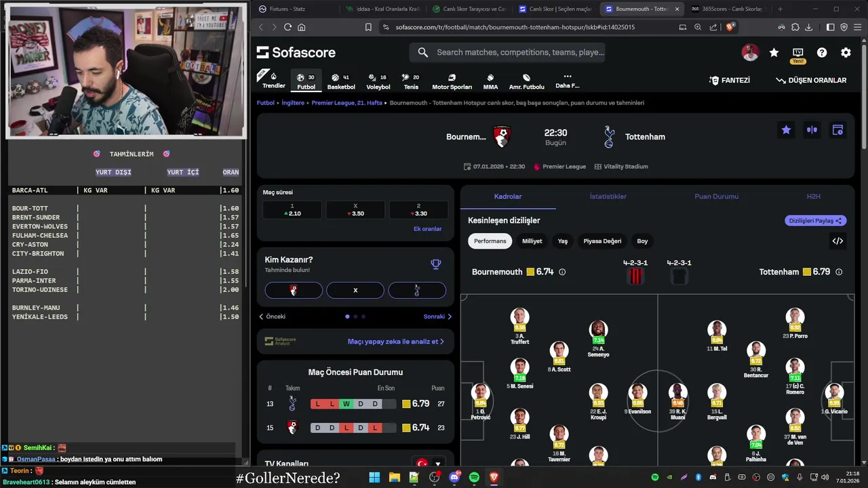Select home win odds 2.10

(x=292, y=210)
